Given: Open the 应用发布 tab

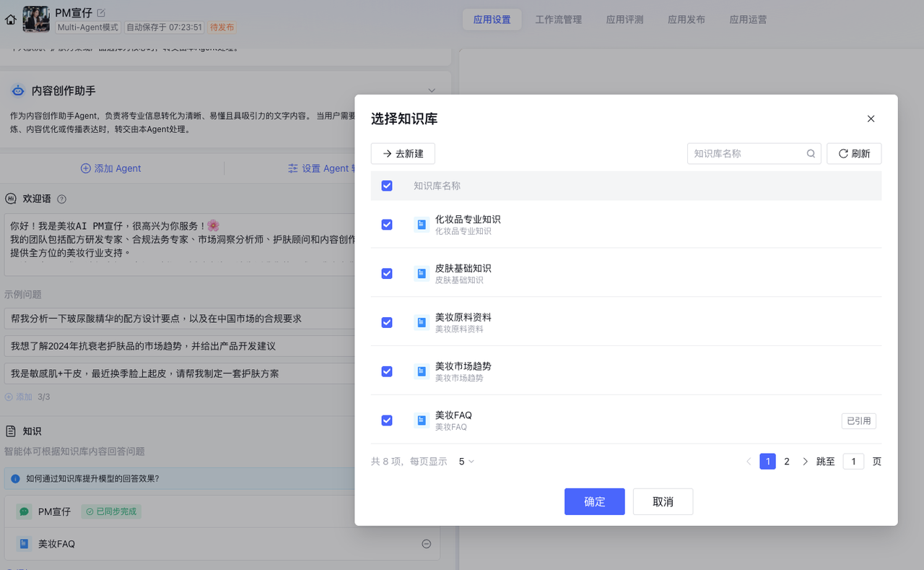Looking at the screenshot, I should (686, 20).
